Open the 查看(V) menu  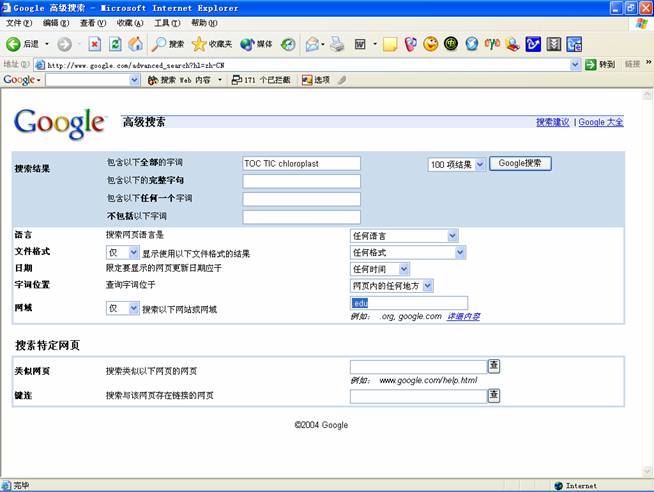pos(93,23)
